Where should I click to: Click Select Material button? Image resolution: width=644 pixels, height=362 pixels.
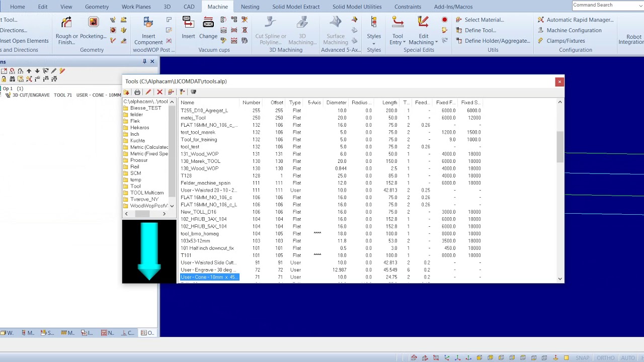479,20
